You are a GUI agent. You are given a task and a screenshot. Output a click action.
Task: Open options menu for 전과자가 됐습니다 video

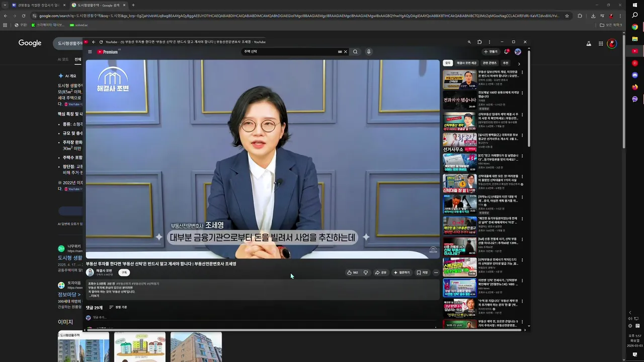pos(522,94)
